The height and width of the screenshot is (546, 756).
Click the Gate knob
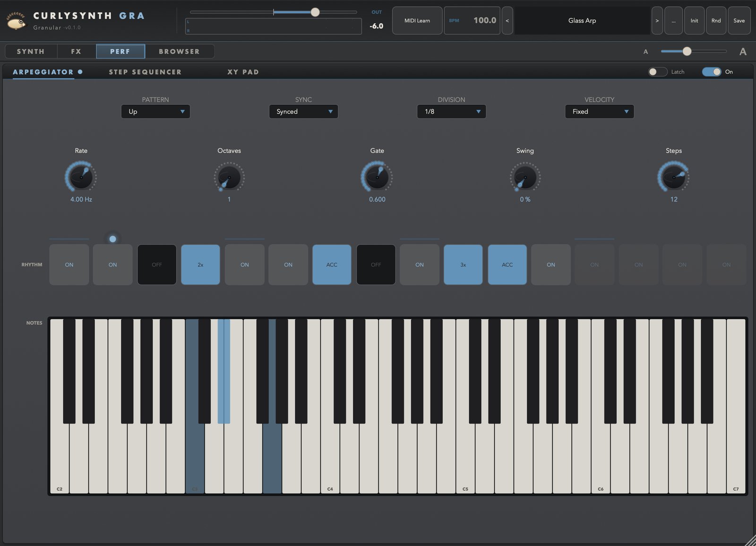[377, 177]
